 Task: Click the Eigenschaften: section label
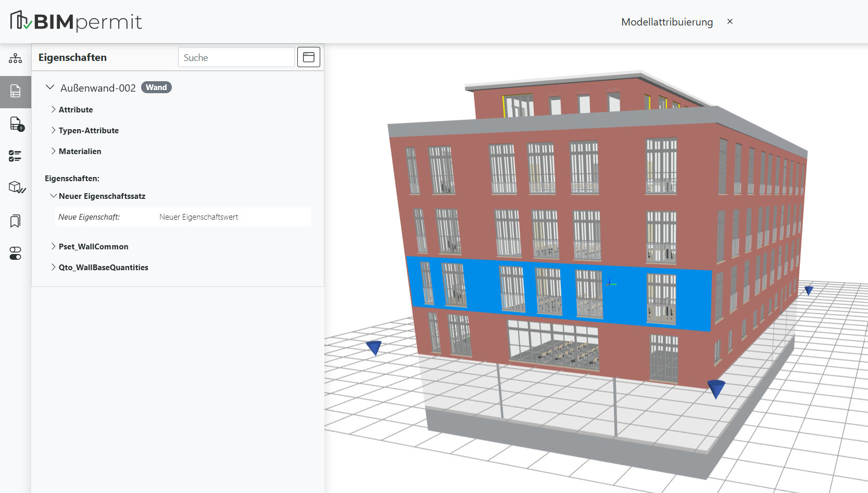(72, 178)
